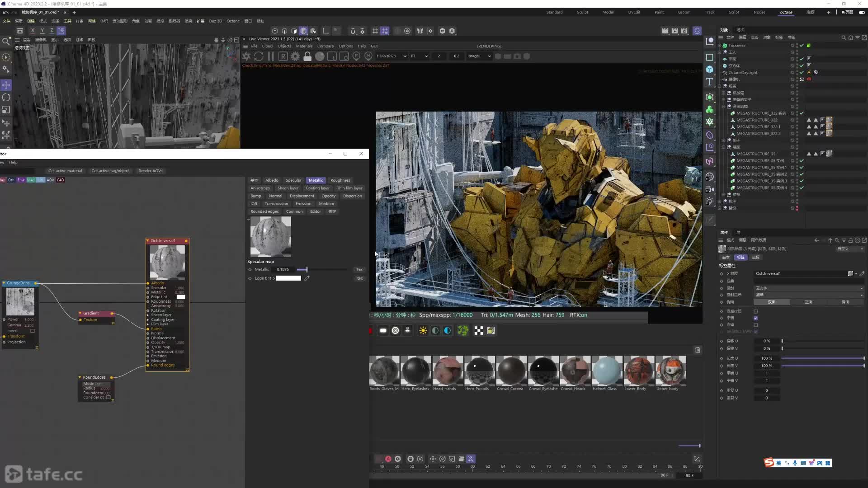Open Materials menu in Live Viewer

pos(304,46)
